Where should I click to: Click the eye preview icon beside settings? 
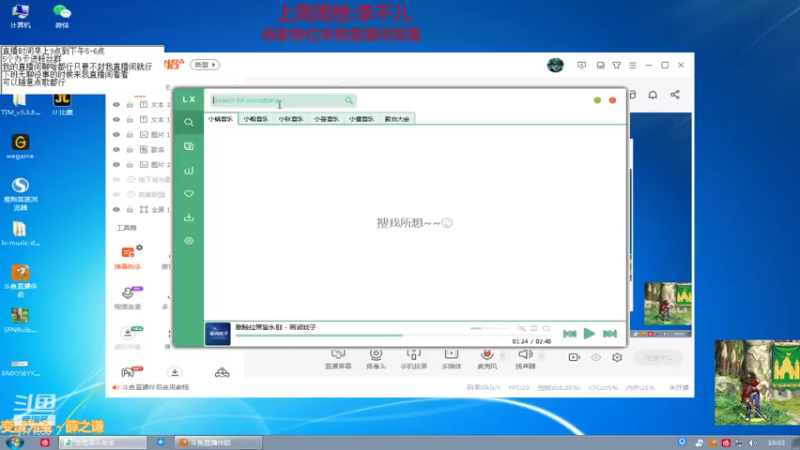tap(596, 358)
